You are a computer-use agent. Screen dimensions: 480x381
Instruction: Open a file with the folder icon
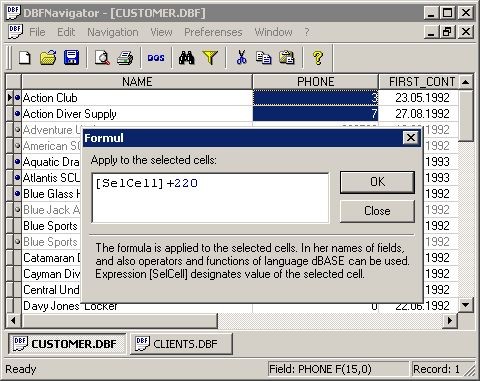(48, 58)
